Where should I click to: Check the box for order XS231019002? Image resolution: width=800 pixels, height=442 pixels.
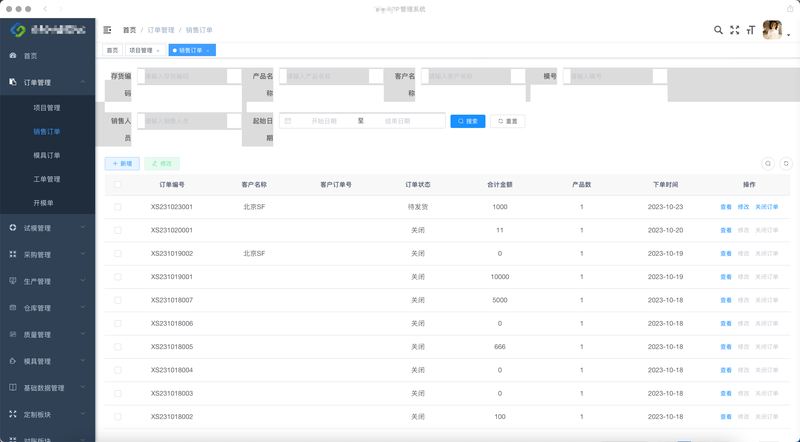(118, 254)
